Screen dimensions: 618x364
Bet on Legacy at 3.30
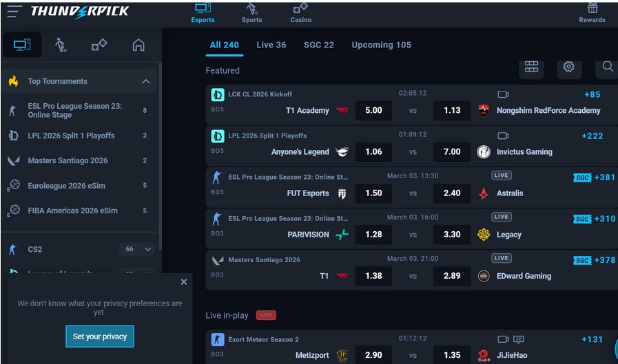coord(452,235)
